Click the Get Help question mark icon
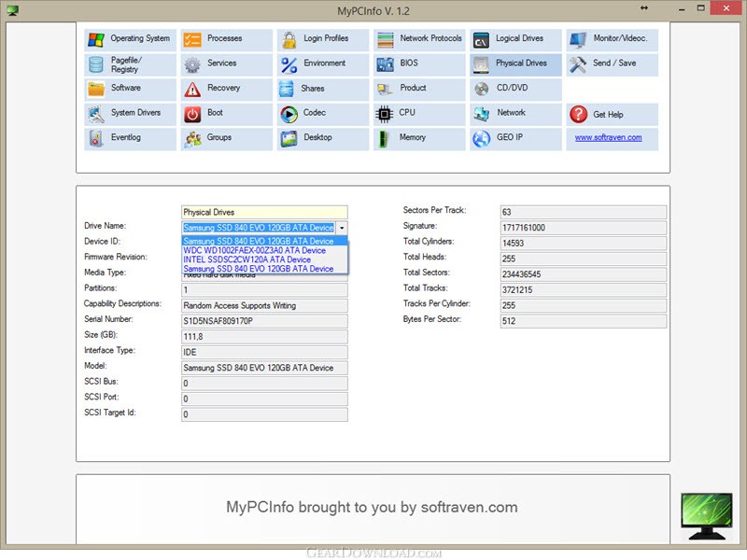Screen dimensions: 747x560 [578, 114]
